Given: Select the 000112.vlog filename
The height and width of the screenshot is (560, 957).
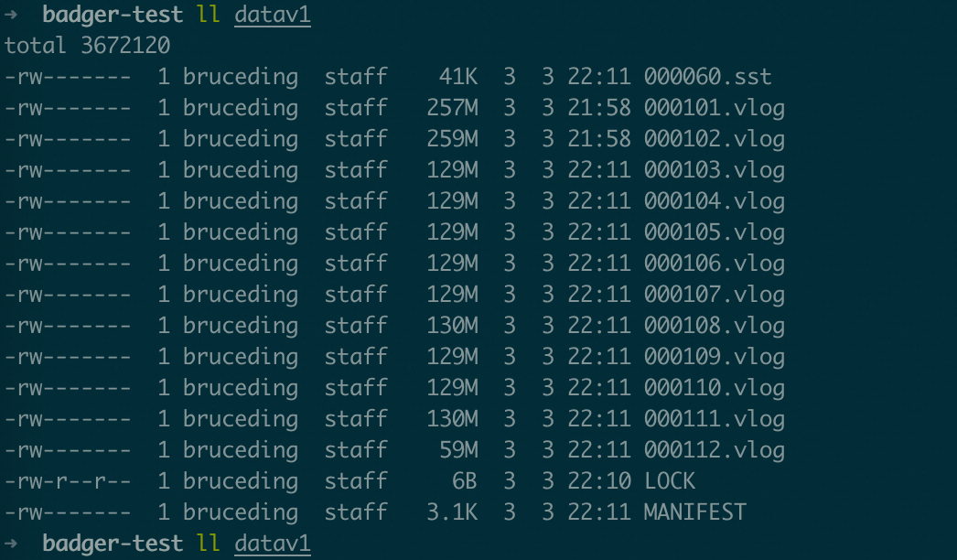Looking at the screenshot, I should click(714, 450).
